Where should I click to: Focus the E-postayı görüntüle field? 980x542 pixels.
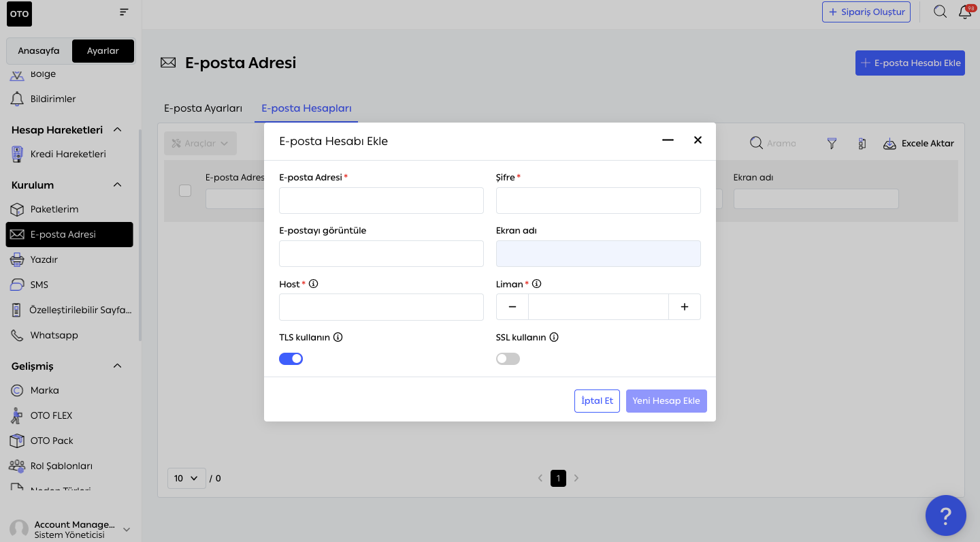pyautogui.click(x=381, y=253)
